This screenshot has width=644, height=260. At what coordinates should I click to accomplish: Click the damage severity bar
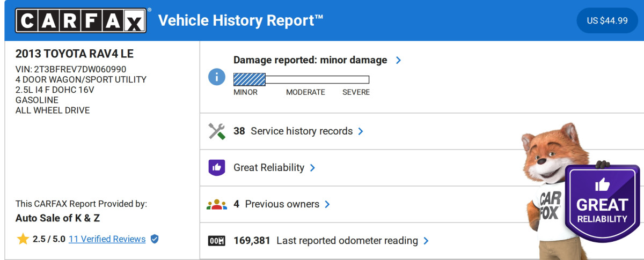(x=301, y=80)
